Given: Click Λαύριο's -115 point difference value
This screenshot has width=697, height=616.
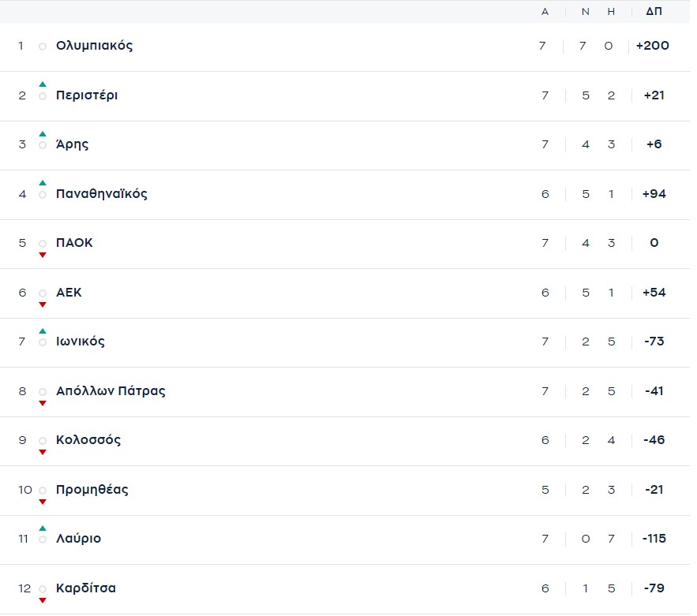Looking at the screenshot, I should [654, 539].
